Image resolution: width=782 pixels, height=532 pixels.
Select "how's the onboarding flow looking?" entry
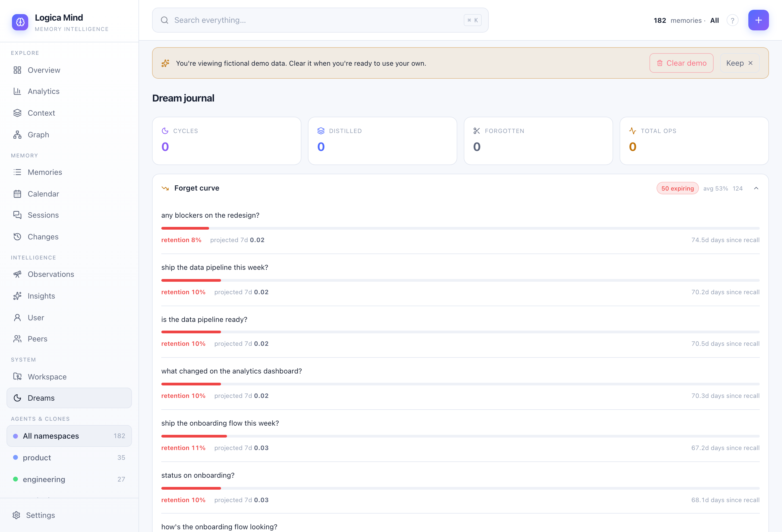[x=219, y=527]
